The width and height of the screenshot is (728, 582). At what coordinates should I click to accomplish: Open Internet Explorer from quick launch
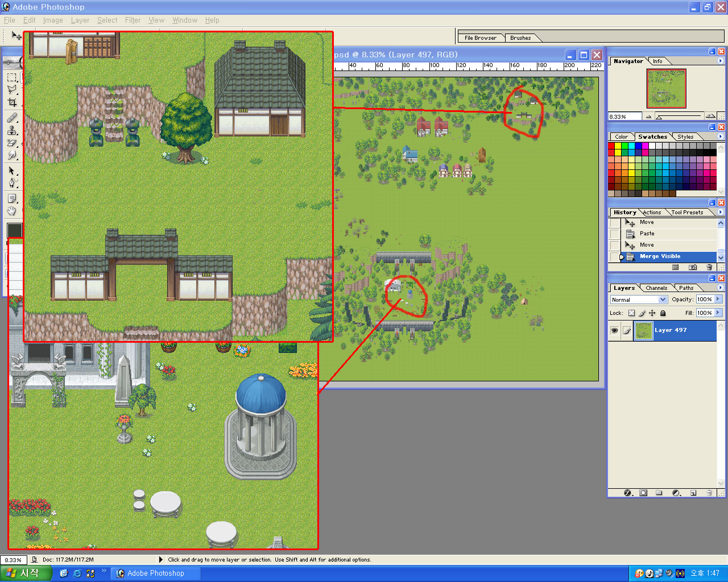pyautogui.click(x=77, y=573)
